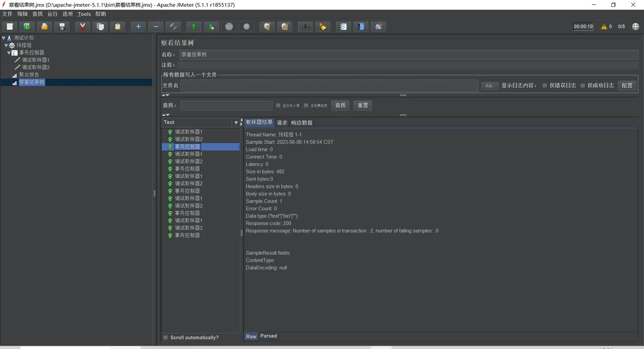
Task: Click the Cut scissors icon
Action: tap(82, 27)
